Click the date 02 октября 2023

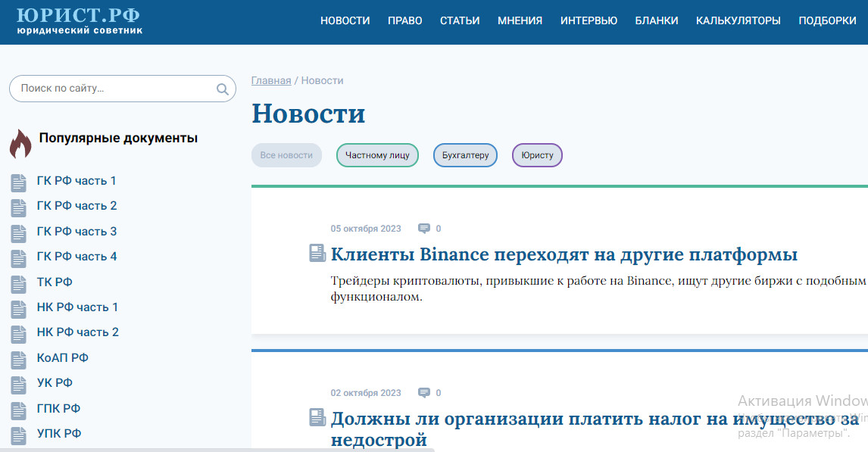pos(366,393)
